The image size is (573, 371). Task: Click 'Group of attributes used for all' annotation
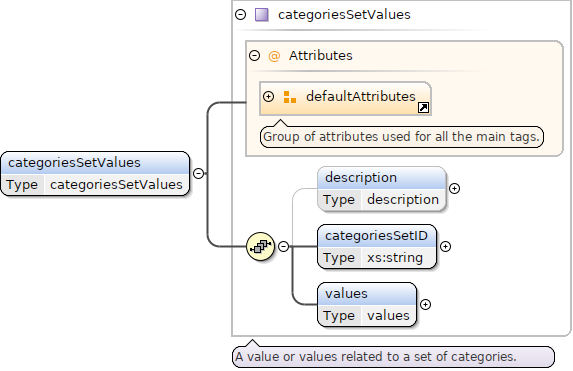click(402, 137)
